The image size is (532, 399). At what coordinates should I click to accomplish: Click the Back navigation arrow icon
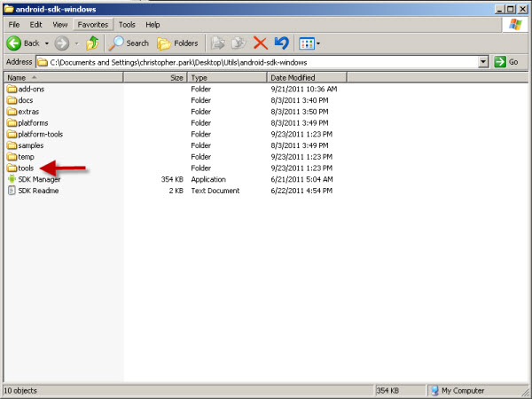pos(14,43)
